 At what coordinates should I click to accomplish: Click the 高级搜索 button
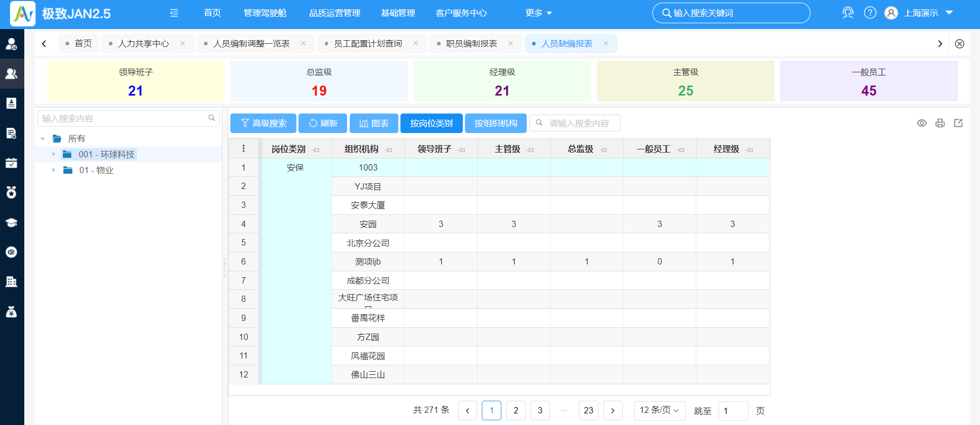[x=263, y=123]
